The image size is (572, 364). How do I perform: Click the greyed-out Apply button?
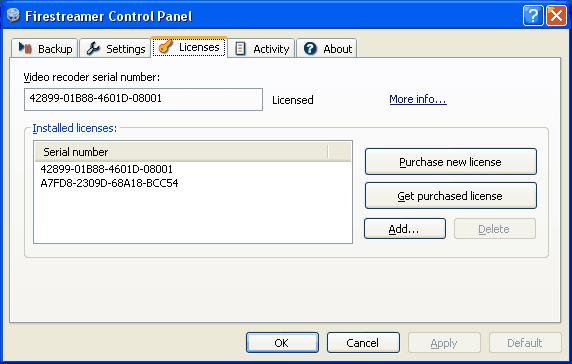tap(444, 342)
